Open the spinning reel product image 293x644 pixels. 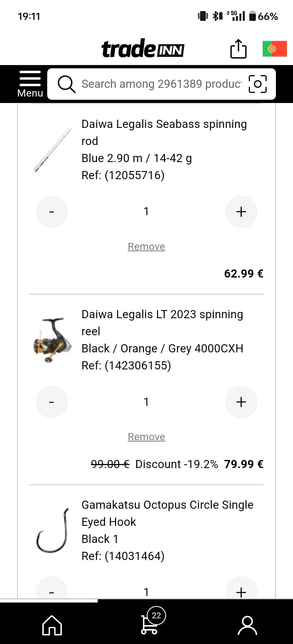coord(52,340)
